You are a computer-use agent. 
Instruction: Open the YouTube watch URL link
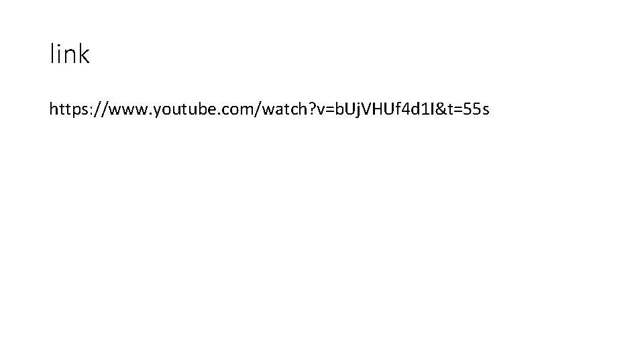(x=270, y=109)
